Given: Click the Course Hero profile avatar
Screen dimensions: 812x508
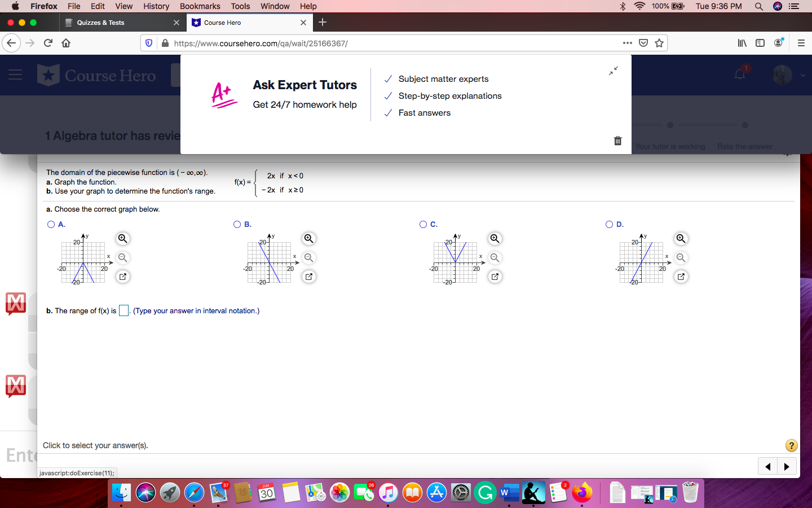Looking at the screenshot, I should (782, 75).
